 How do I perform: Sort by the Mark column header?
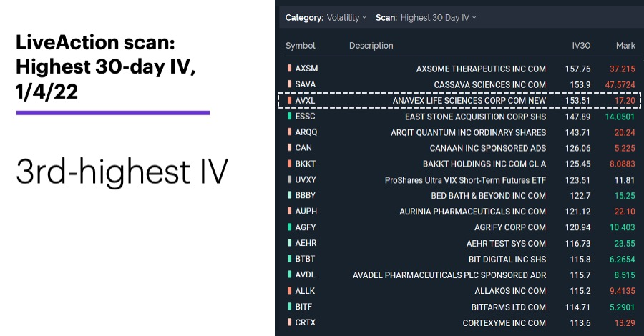(x=625, y=46)
